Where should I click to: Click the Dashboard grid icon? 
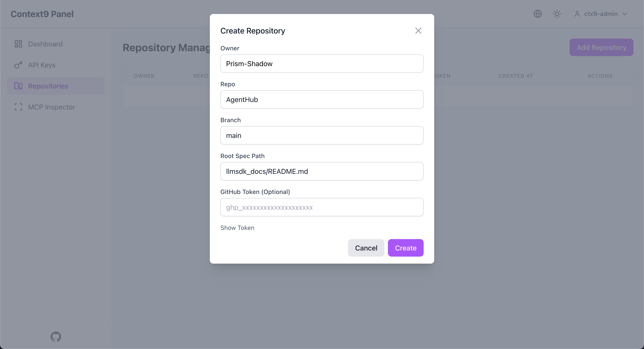[18, 44]
